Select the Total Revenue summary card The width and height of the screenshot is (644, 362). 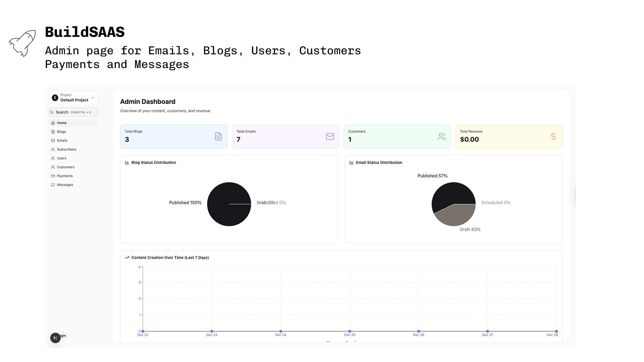[x=508, y=136]
